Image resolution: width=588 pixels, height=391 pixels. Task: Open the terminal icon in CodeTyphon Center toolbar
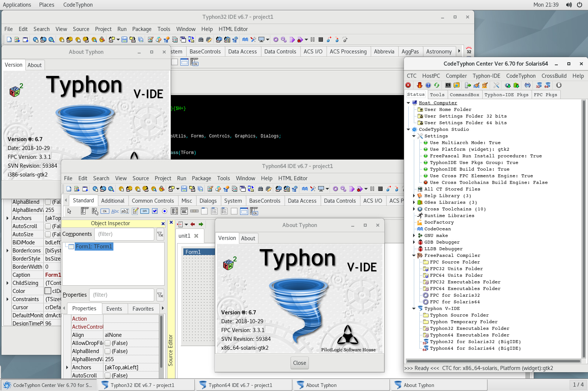448,85
